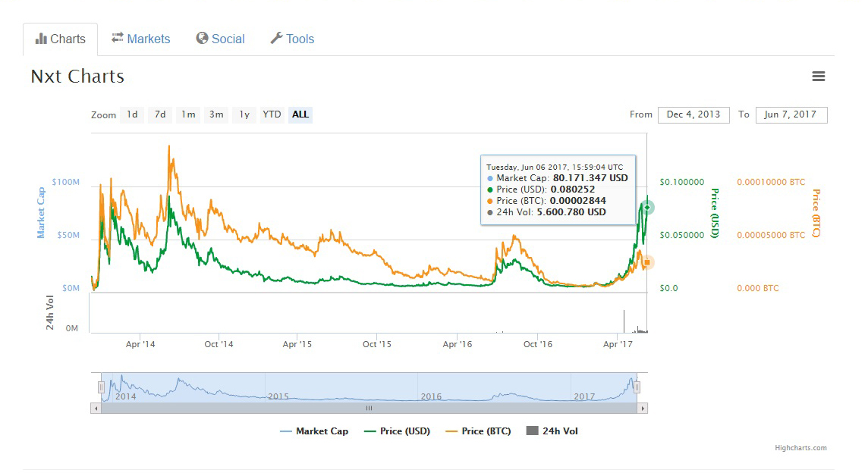Click the Price (USD) value in tooltip
The width and height of the screenshot is (868, 473).
click(572, 190)
